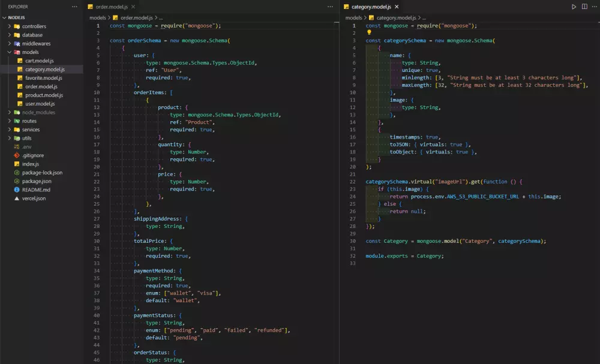
Task: Expand the database folder chevron
Action: (10, 35)
